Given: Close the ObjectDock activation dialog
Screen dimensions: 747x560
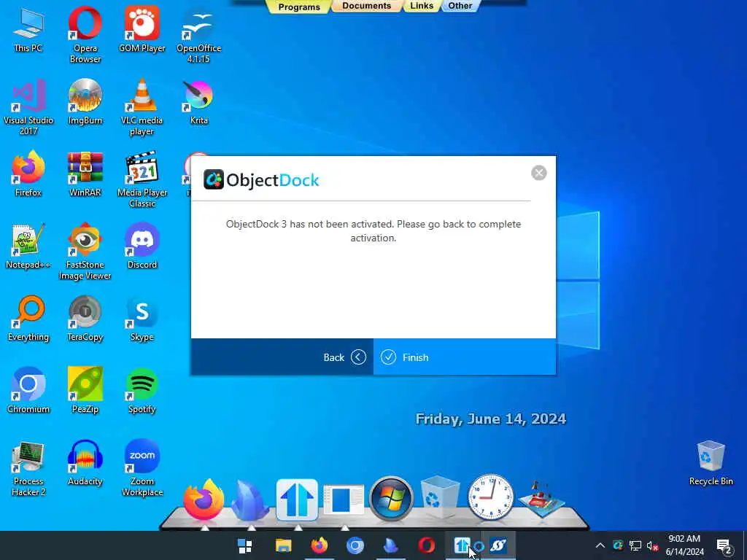Looking at the screenshot, I should [539, 173].
